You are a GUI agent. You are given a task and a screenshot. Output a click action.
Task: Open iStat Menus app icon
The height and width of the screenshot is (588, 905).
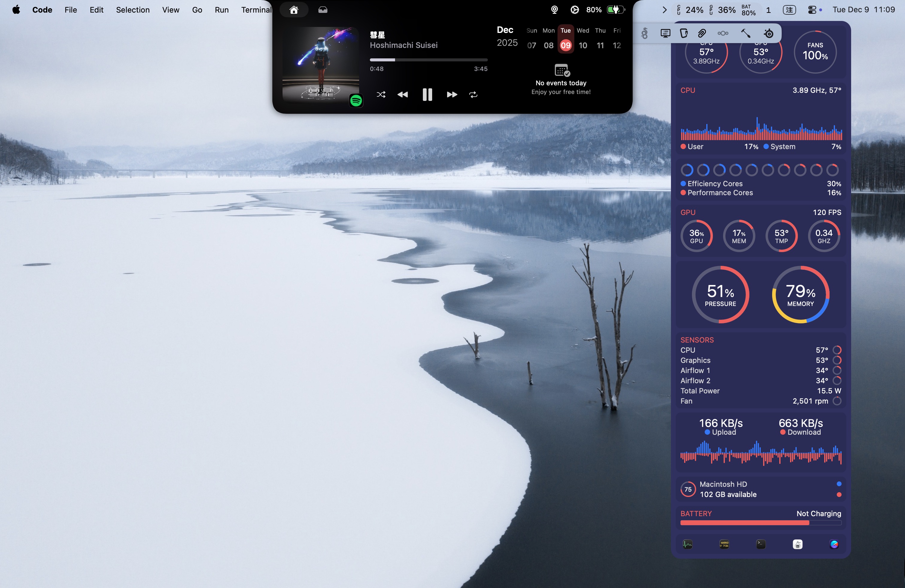point(834,544)
